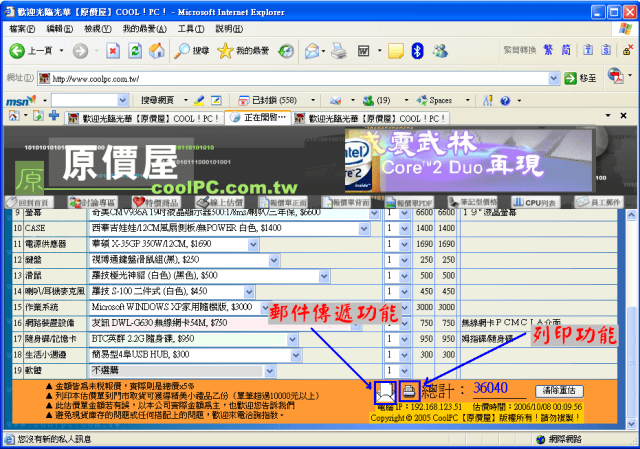Open the 編輯(E) menu
The image size is (640, 449).
(60, 29)
